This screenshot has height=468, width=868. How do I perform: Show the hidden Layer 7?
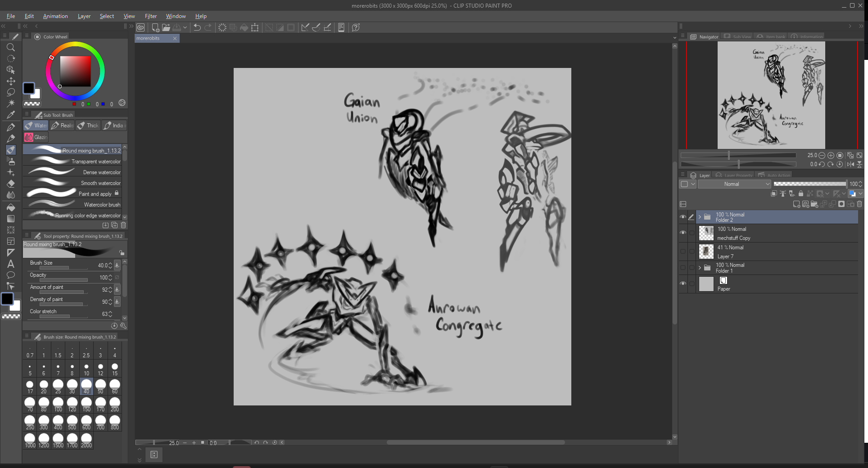point(683,251)
